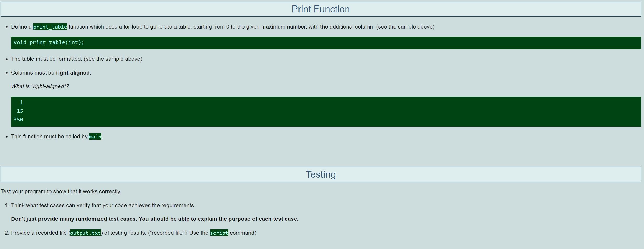The height and width of the screenshot is (249, 644).
Task: Click the highlighted script inline code
Action: 219,233
